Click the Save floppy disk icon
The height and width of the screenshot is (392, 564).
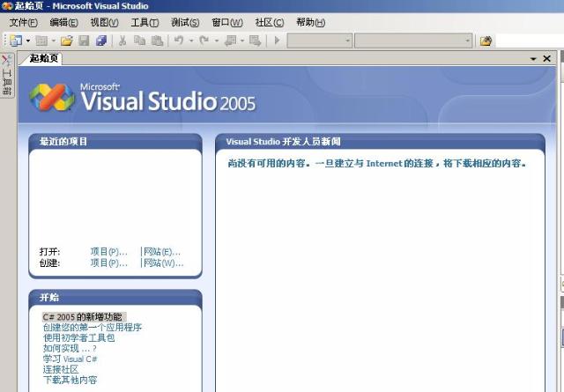coord(84,41)
